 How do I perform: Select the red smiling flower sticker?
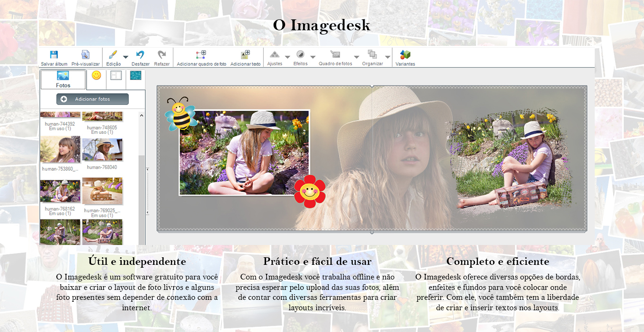tap(310, 191)
